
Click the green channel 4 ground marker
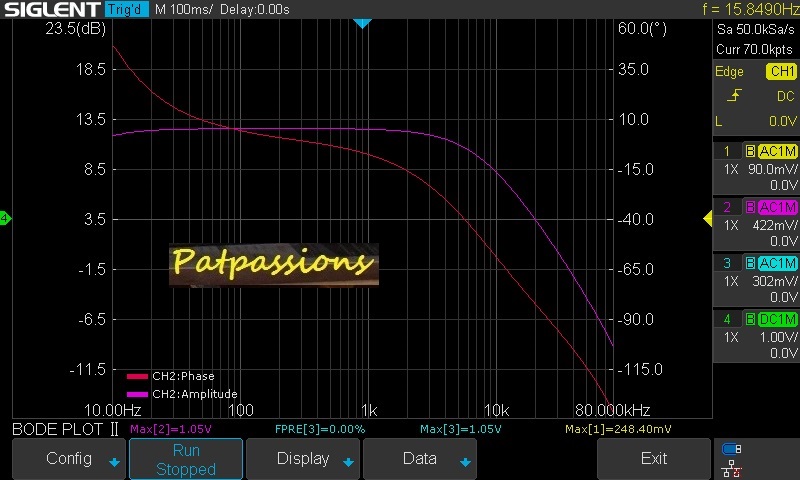5,218
